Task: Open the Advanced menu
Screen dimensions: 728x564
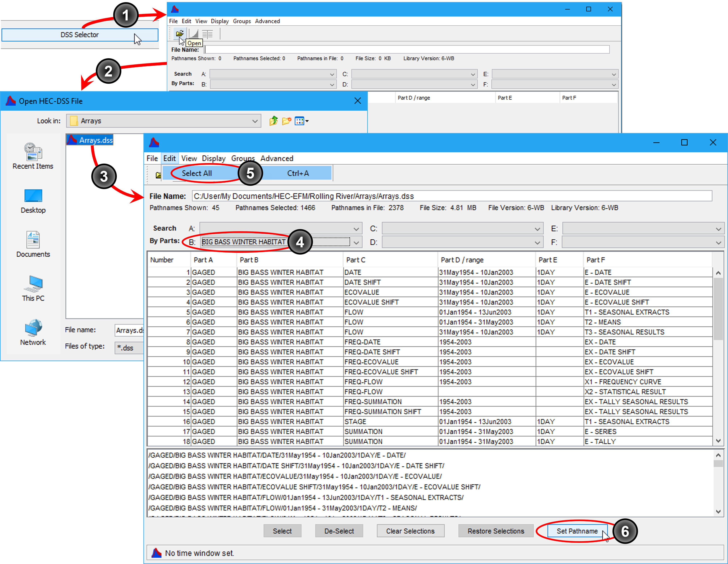Action: point(277,158)
